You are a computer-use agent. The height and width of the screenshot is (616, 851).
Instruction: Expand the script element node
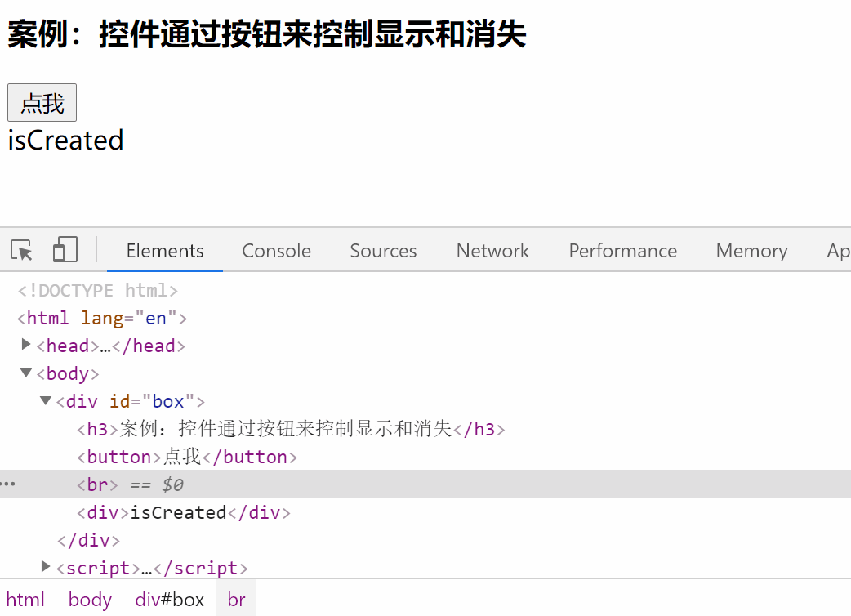tap(46, 566)
